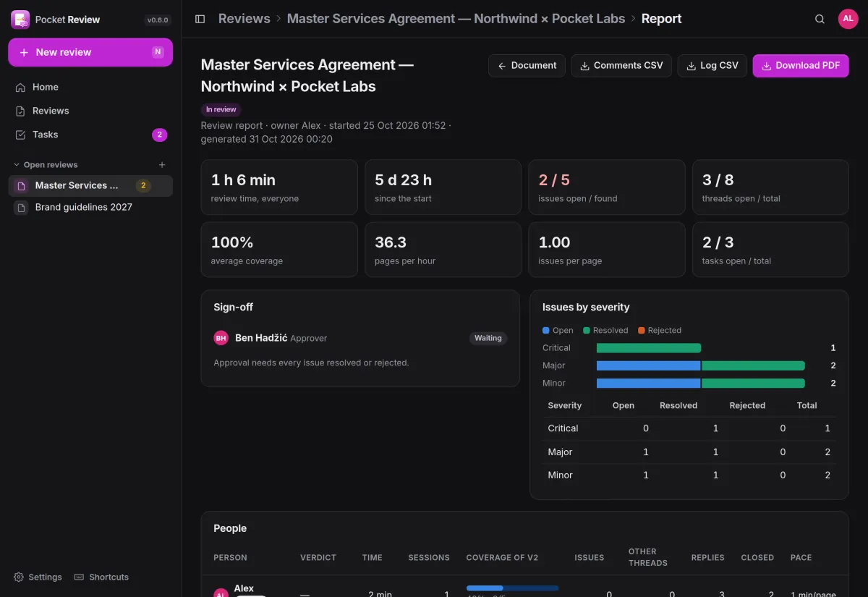Viewport: 868px width, 597px height.
Task: Select the Brand guidelines 2027 review
Action: [x=90, y=207]
